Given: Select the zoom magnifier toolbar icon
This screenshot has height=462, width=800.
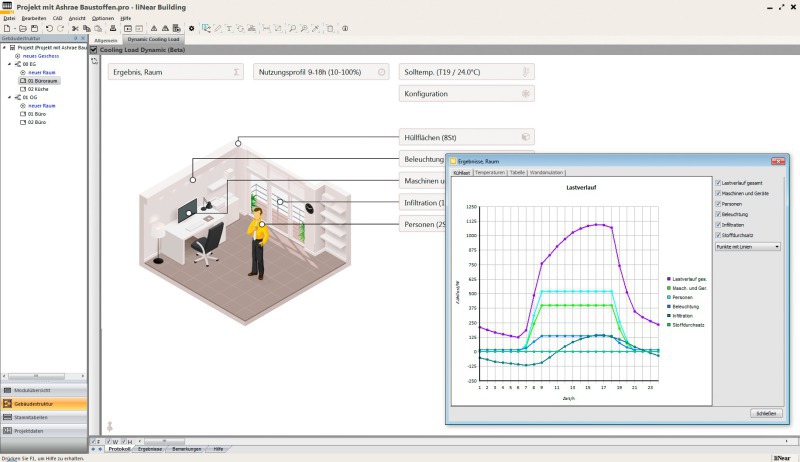Looking at the screenshot, I should [x=292, y=29].
